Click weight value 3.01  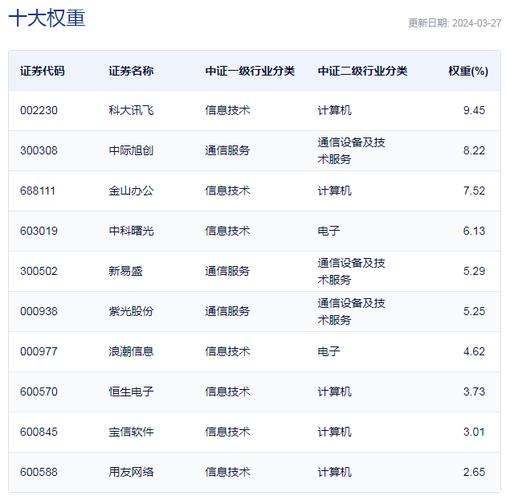(x=474, y=432)
